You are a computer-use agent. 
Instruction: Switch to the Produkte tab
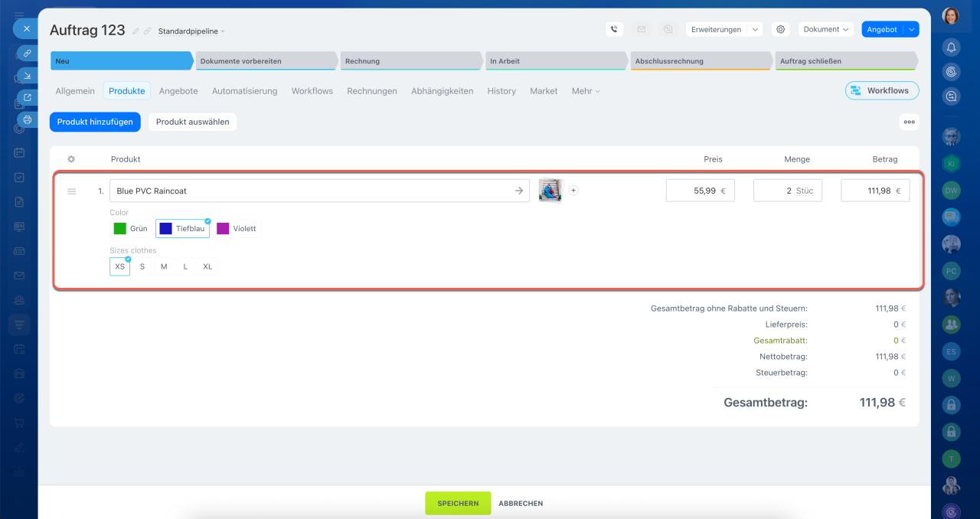[x=127, y=91]
